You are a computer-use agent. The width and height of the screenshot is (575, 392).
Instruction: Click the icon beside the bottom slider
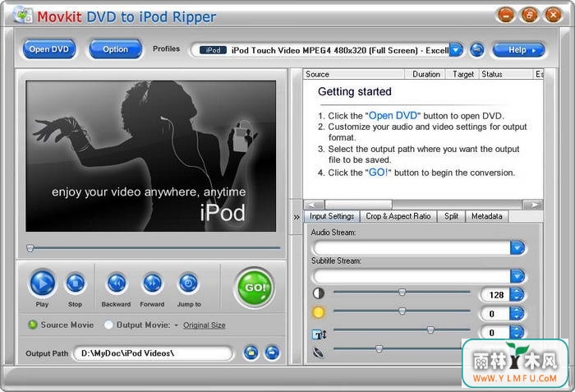(319, 353)
